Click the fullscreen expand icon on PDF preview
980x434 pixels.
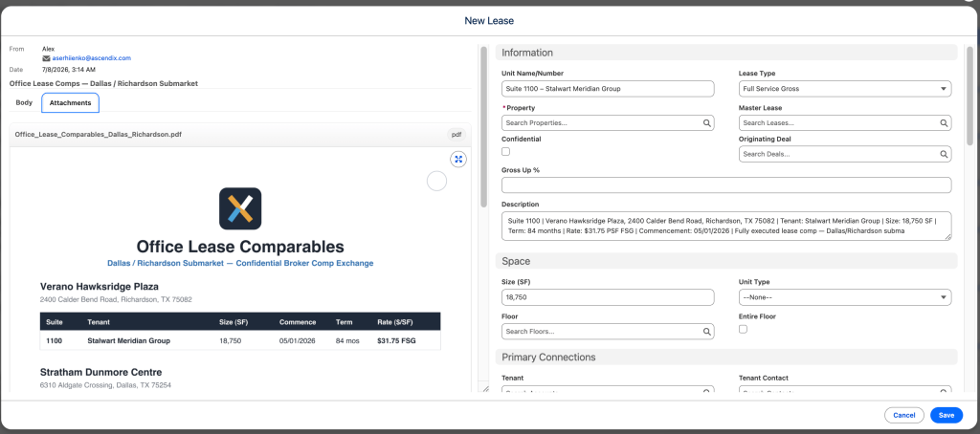[458, 160]
